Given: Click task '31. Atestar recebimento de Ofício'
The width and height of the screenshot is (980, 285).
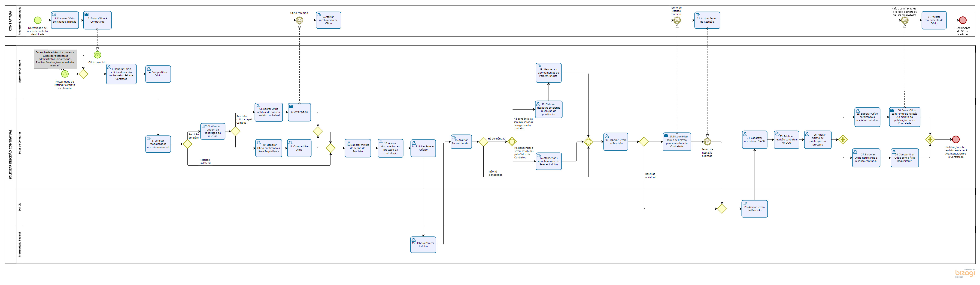Looking at the screenshot, I should 934,20.
